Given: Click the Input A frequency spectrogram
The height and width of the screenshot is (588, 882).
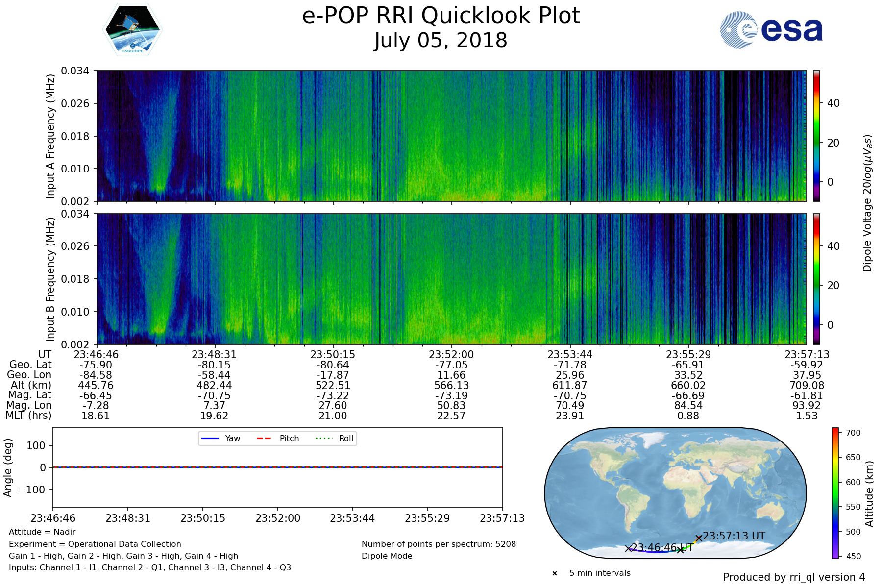Looking at the screenshot, I should click(x=451, y=136).
